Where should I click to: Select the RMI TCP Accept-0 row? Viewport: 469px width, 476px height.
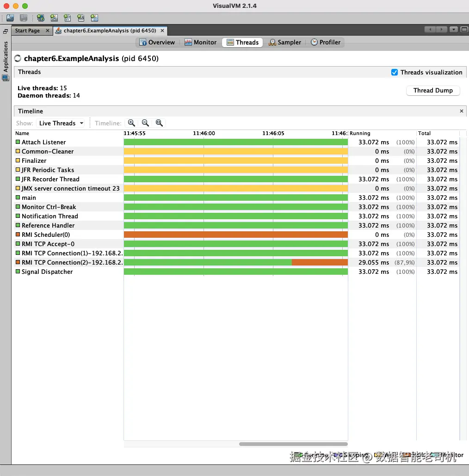(x=237, y=244)
